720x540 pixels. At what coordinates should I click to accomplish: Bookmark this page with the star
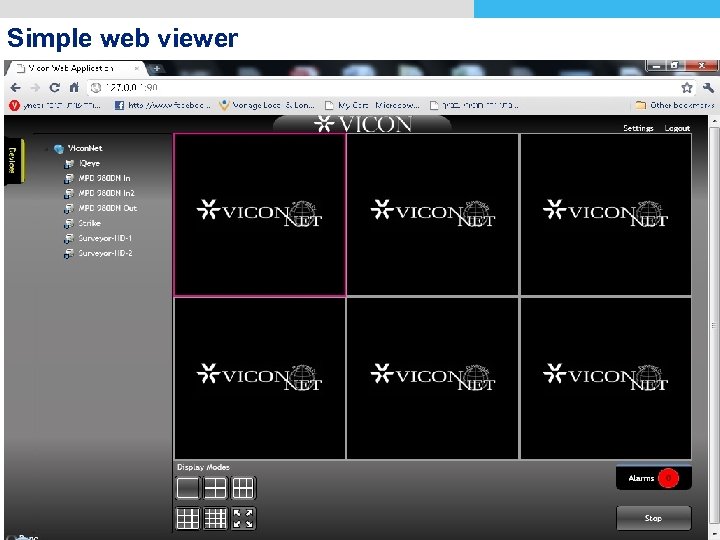[x=687, y=88]
